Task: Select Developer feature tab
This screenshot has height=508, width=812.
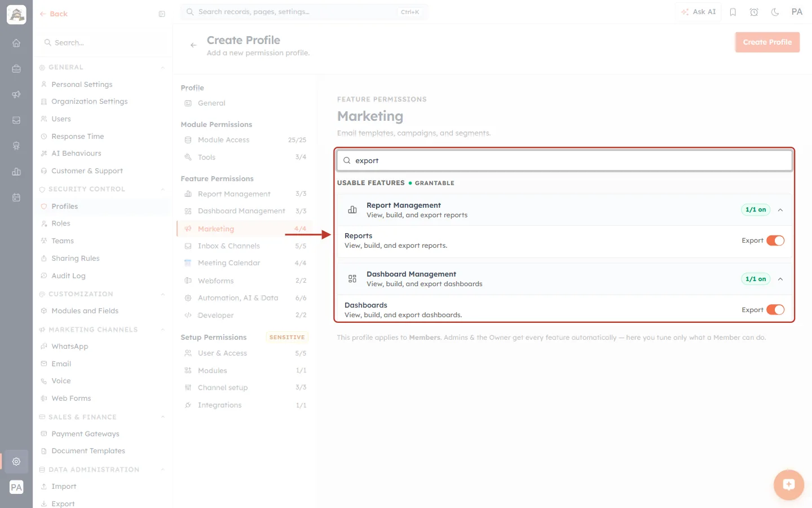Action: (x=244, y=316)
